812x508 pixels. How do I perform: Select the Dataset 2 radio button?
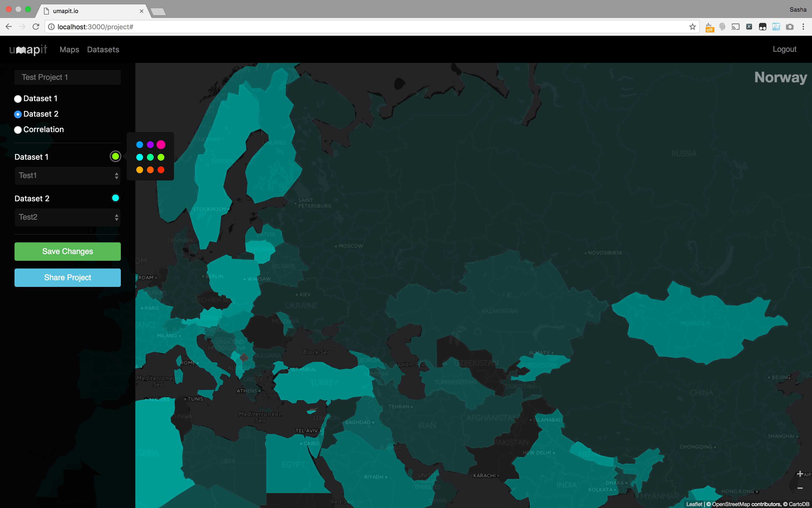pyautogui.click(x=18, y=114)
